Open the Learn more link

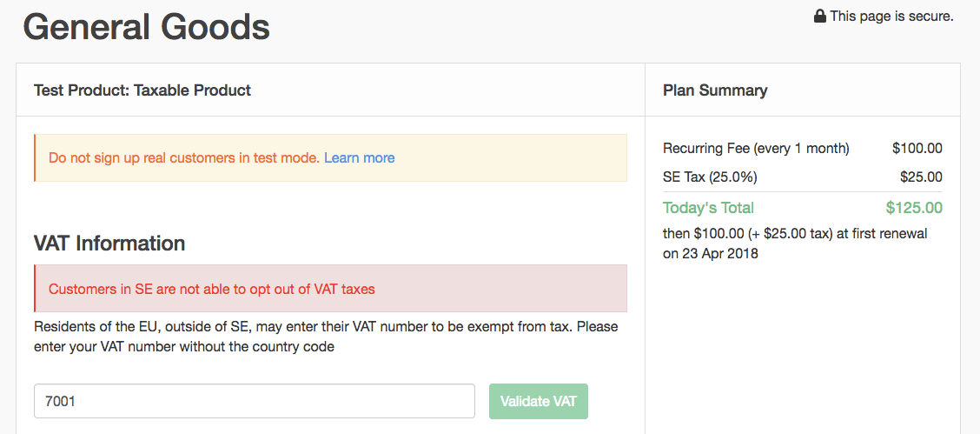tap(359, 158)
